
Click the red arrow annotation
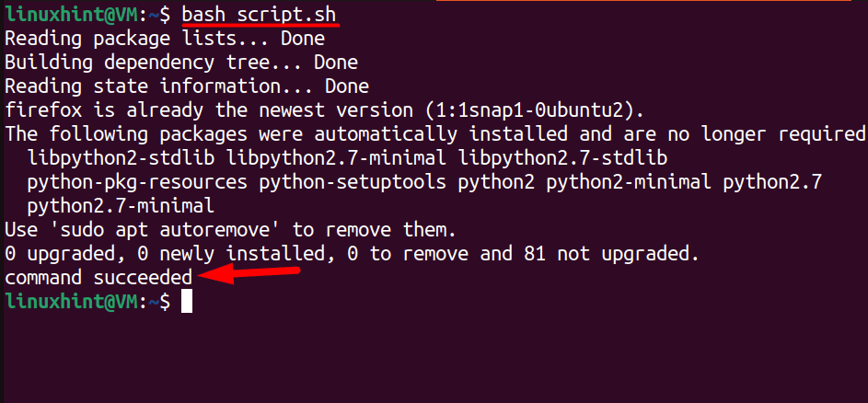(x=249, y=274)
